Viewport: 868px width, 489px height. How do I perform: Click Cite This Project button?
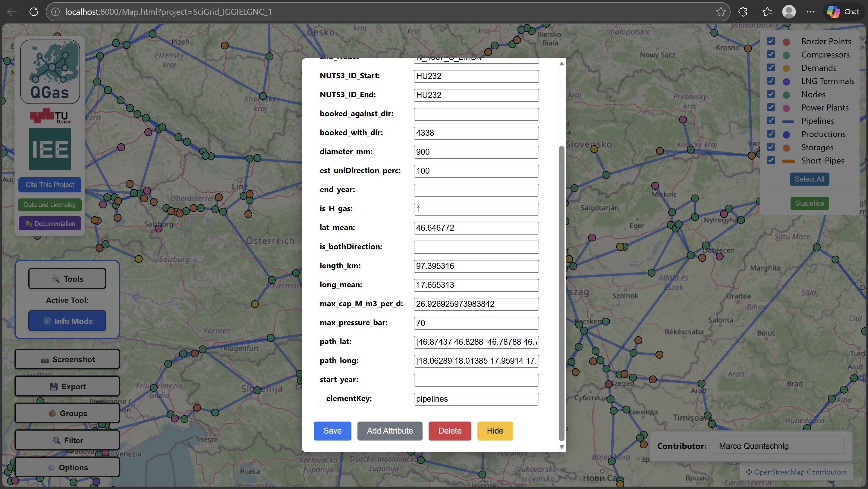(x=50, y=185)
